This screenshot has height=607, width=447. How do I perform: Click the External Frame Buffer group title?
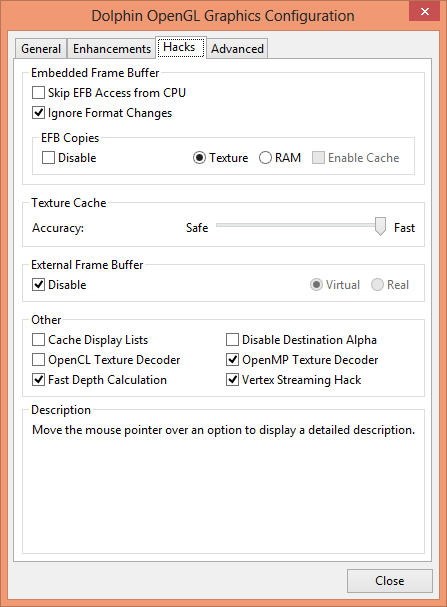(87, 265)
